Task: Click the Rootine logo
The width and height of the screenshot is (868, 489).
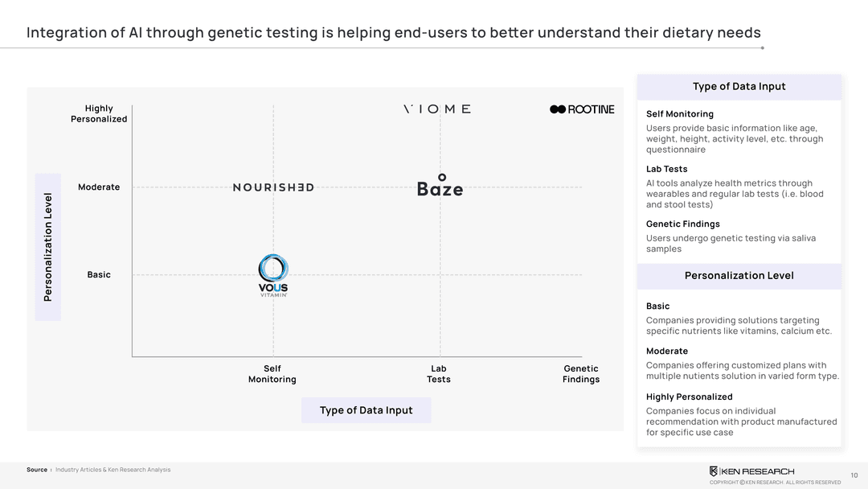Action: click(582, 109)
